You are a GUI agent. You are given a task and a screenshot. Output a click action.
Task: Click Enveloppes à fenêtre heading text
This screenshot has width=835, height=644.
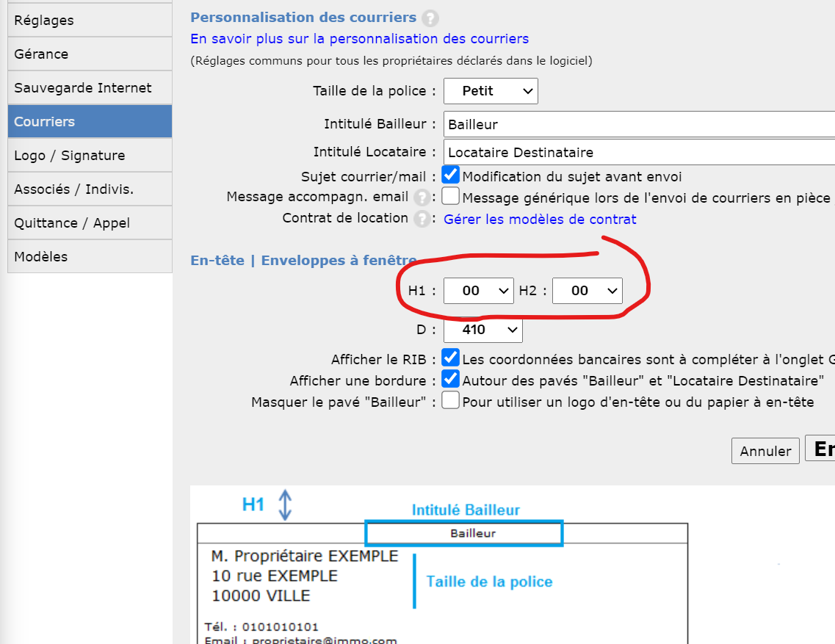tap(339, 261)
